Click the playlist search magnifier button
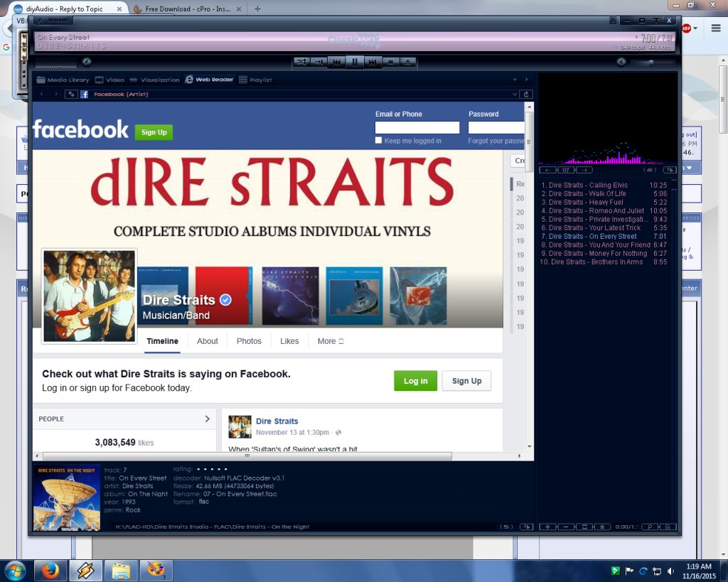 [650, 527]
